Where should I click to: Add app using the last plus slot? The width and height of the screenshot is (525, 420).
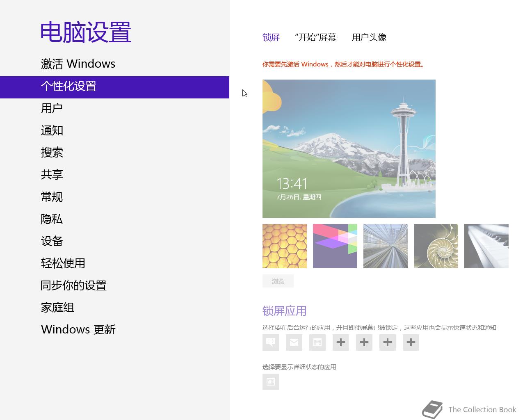tap(411, 342)
